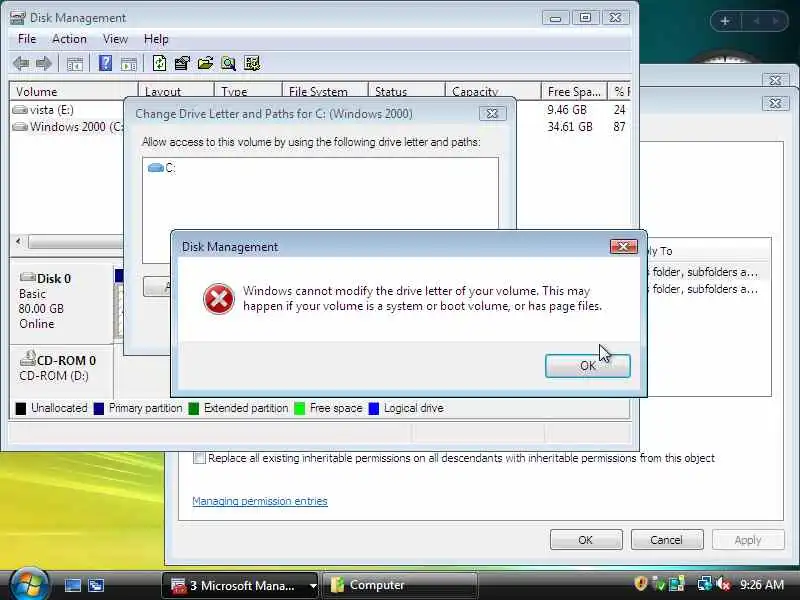Click the Extended partition legend swatch
The image size is (800, 600).
point(194,409)
